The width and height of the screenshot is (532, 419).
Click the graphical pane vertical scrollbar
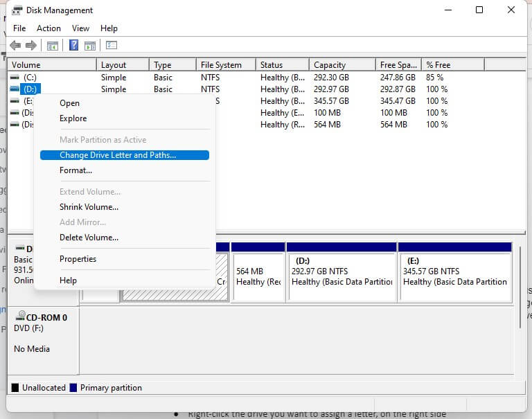(520, 287)
